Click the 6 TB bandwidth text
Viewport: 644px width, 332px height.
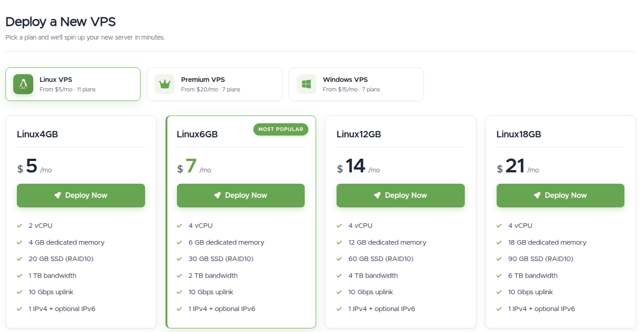pyautogui.click(x=533, y=276)
